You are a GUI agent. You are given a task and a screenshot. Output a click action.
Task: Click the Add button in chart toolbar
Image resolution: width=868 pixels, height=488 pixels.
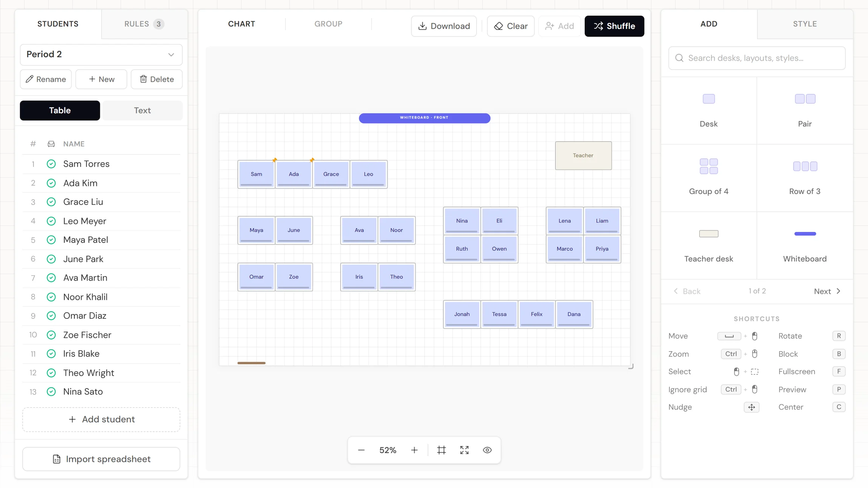[559, 26]
